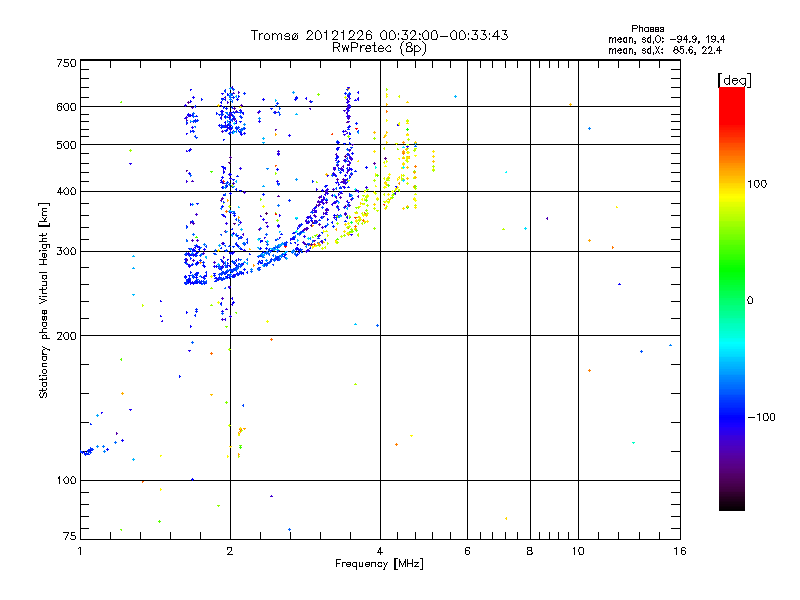Click 'mean, sd,X: 85.6, 22.4' statistic

(665, 50)
